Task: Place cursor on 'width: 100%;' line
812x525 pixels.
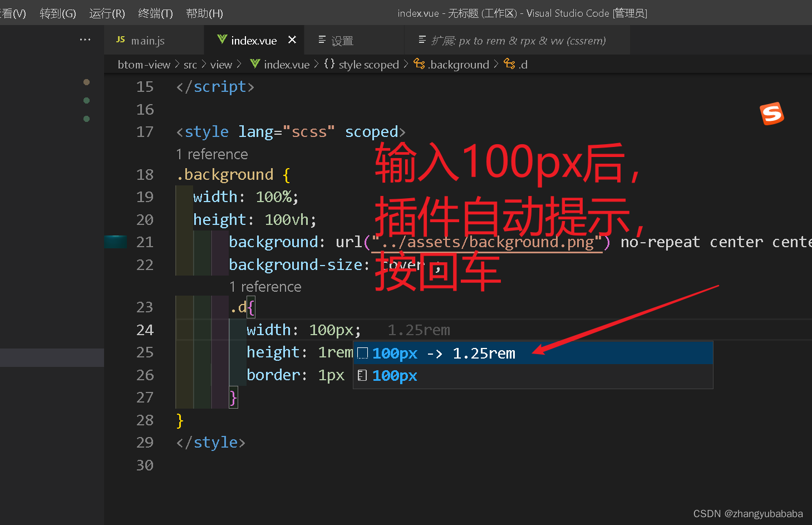Action: click(x=246, y=197)
